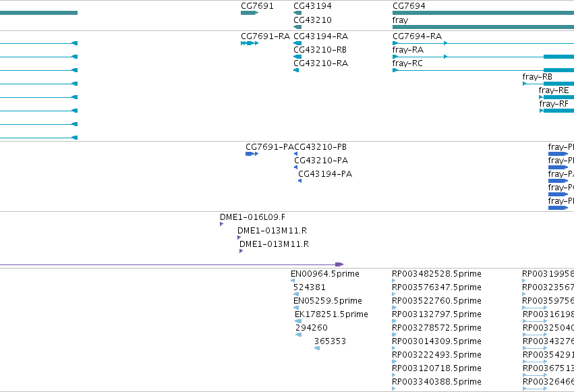Select the CG7694 gene bar
Image resolution: width=574 pixels, height=392 pixels.
click(483, 13)
